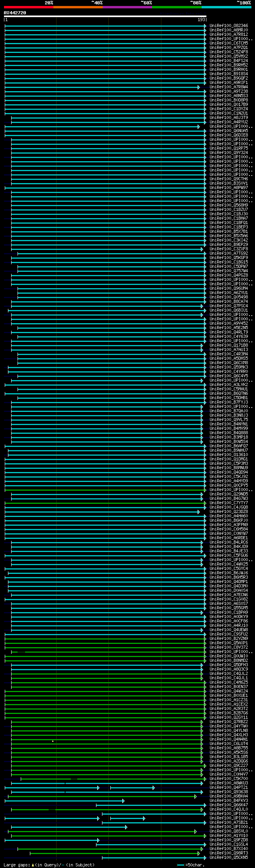The image size is (255, 868).
Task: Select label UniRef100_C5KJ92
Action: [229, 476]
